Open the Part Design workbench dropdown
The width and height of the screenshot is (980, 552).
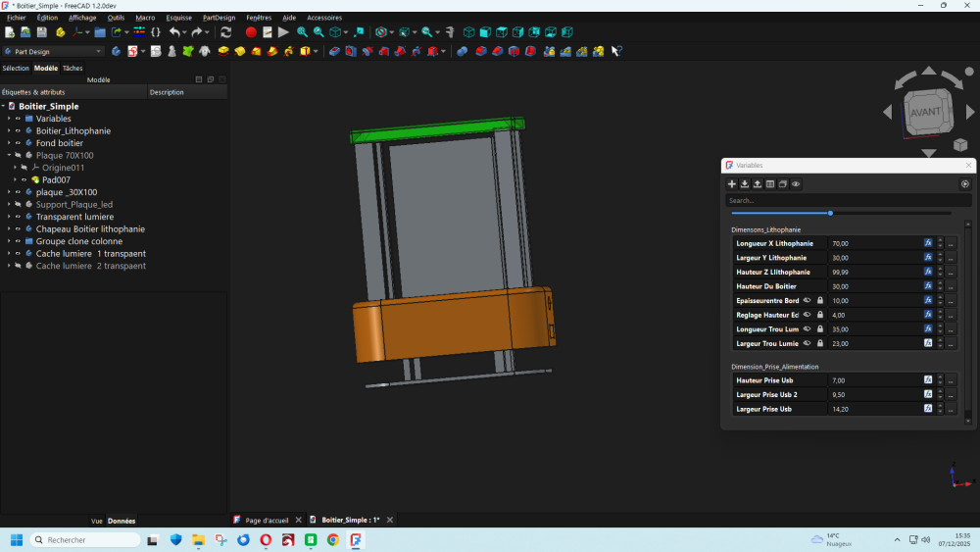(54, 51)
